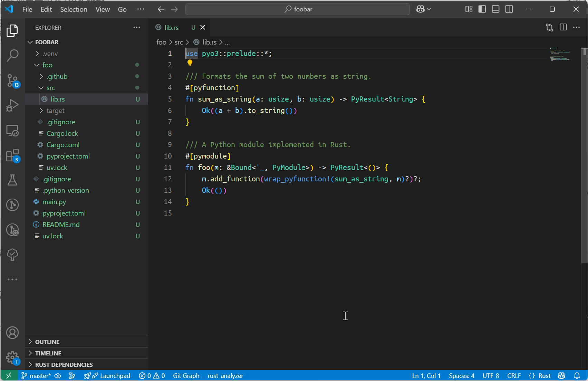Open the Search view icon

click(x=12, y=55)
